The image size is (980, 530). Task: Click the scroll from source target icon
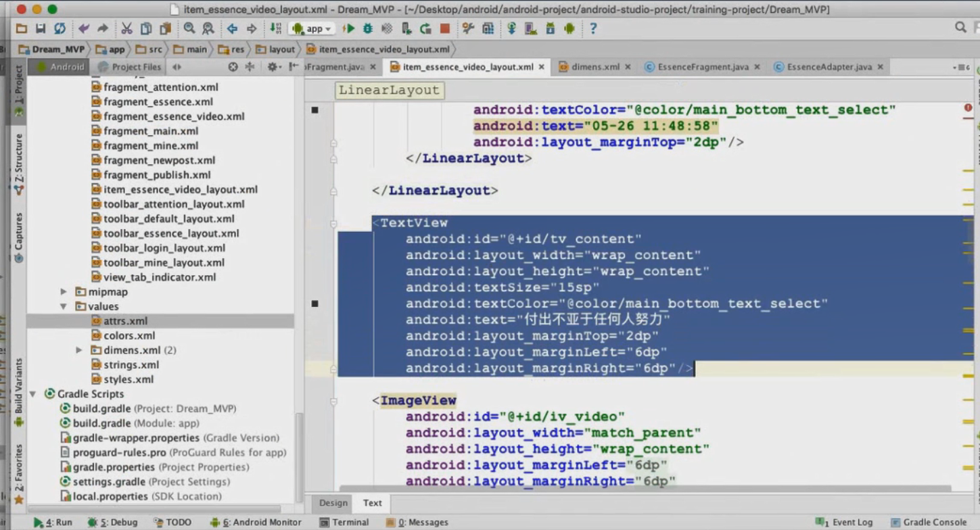pyautogui.click(x=233, y=67)
